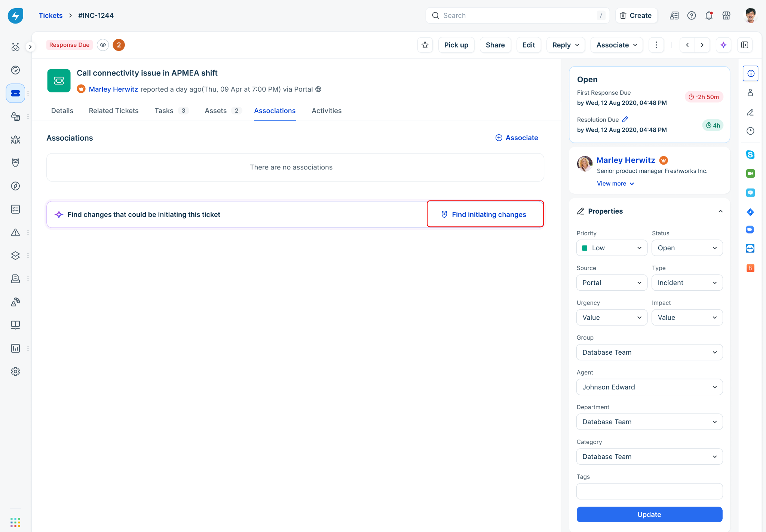
Task: Expand the left sidebar navigation arrow
Action: (x=30, y=47)
